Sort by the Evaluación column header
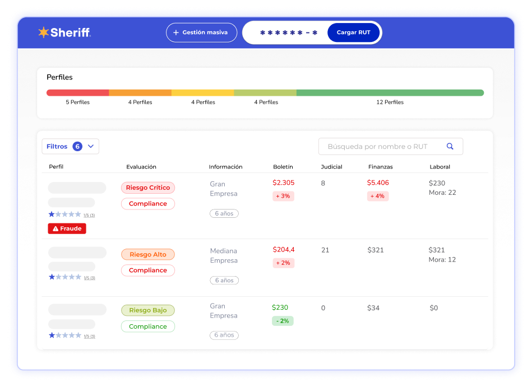 click(141, 167)
